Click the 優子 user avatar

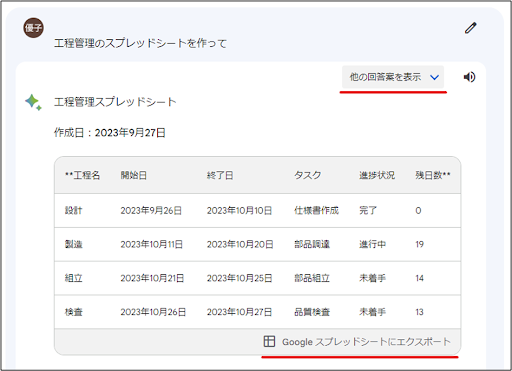coord(33,28)
